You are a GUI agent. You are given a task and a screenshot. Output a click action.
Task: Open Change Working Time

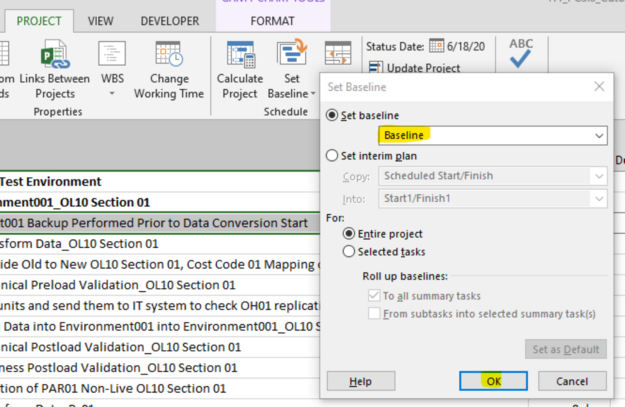coord(169,70)
